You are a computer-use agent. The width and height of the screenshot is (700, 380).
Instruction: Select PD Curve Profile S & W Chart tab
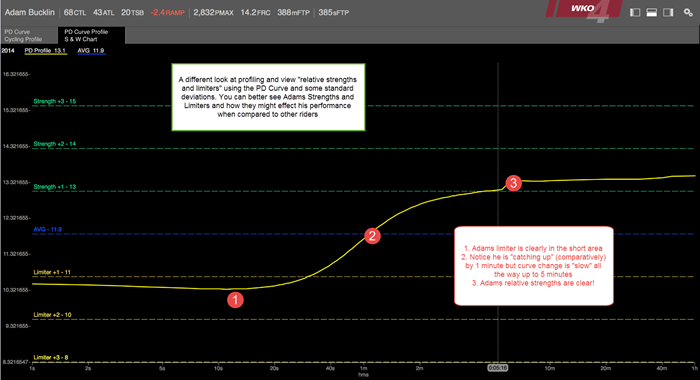92,35
